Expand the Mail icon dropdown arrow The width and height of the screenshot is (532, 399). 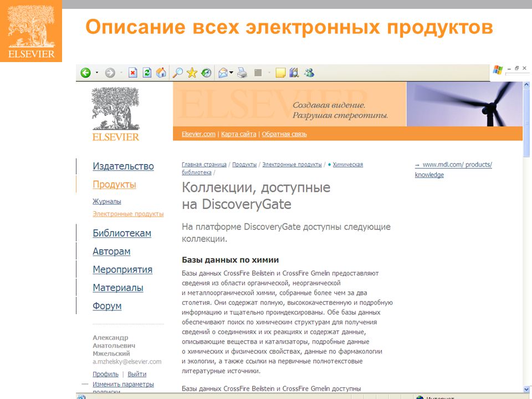pyautogui.click(x=231, y=73)
